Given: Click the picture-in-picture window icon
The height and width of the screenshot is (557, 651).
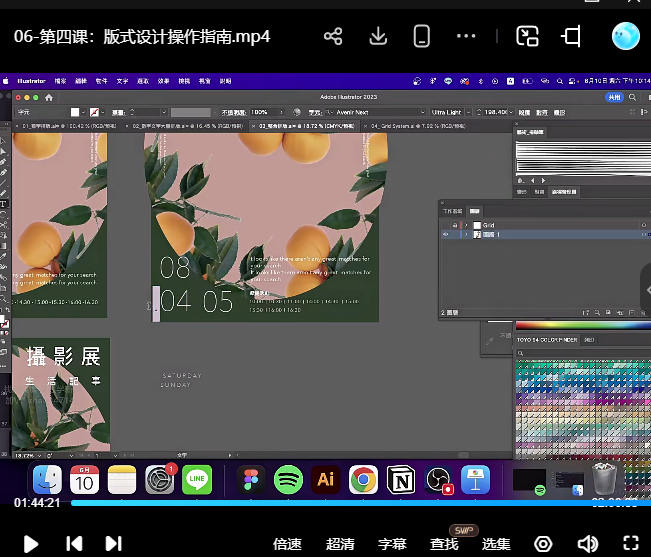Looking at the screenshot, I should (527, 37).
